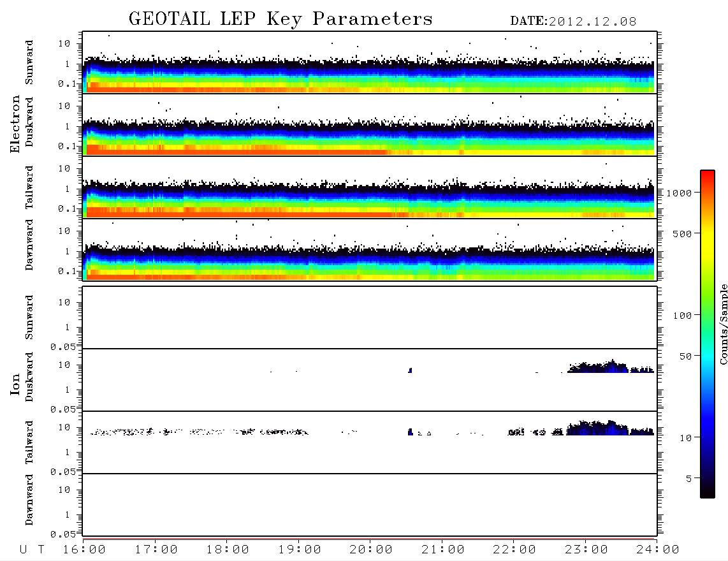The height and width of the screenshot is (561, 728).
Task: Click the Ion "Tailward" panel label
Action: coord(29,442)
